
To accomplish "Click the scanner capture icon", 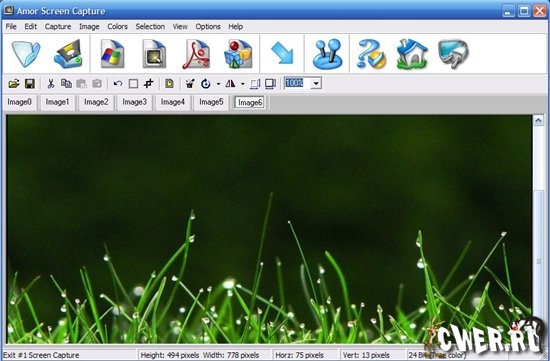I will [x=68, y=54].
